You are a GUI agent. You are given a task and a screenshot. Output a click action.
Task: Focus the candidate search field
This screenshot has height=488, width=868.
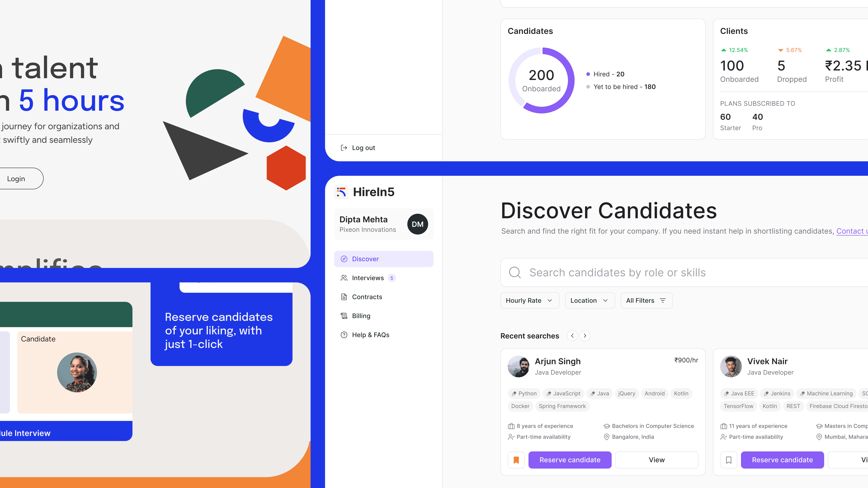pyautogui.click(x=684, y=272)
